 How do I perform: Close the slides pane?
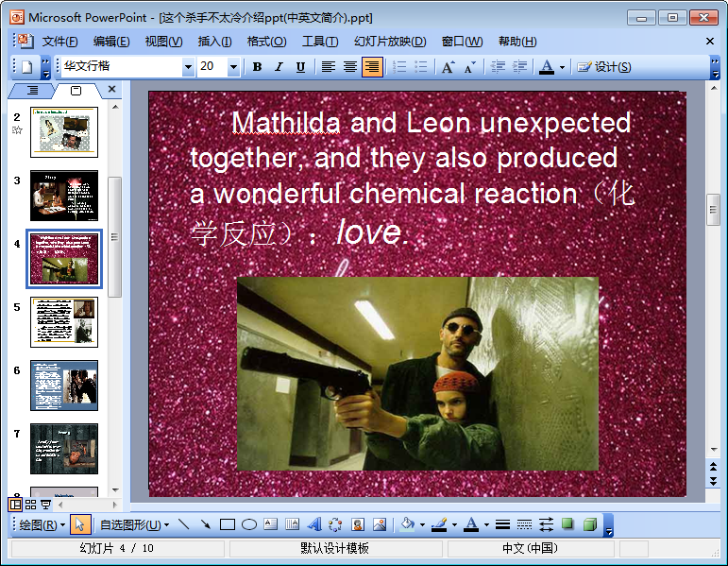coord(112,89)
